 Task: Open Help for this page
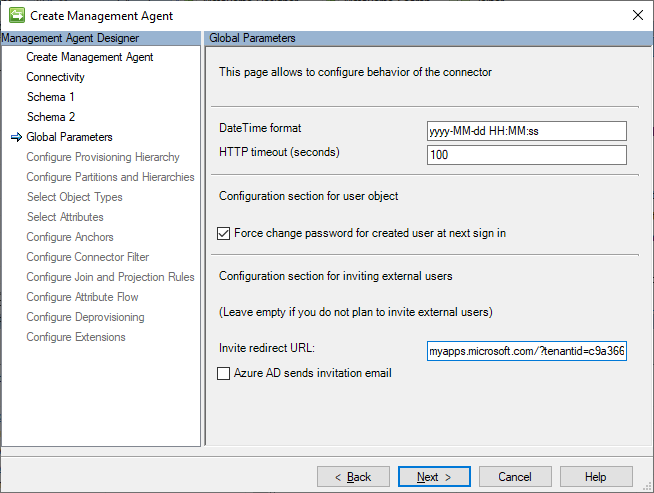pyautogui.click(x=596, y=477)
